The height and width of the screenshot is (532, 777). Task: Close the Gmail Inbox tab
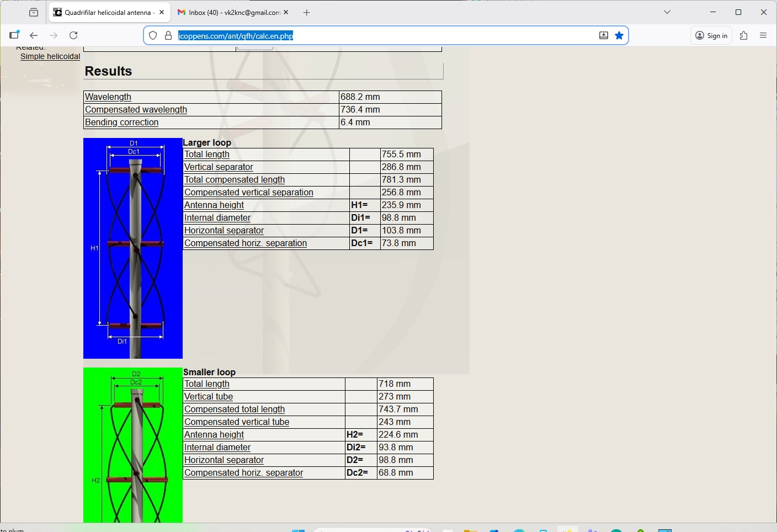pos(286,12)
